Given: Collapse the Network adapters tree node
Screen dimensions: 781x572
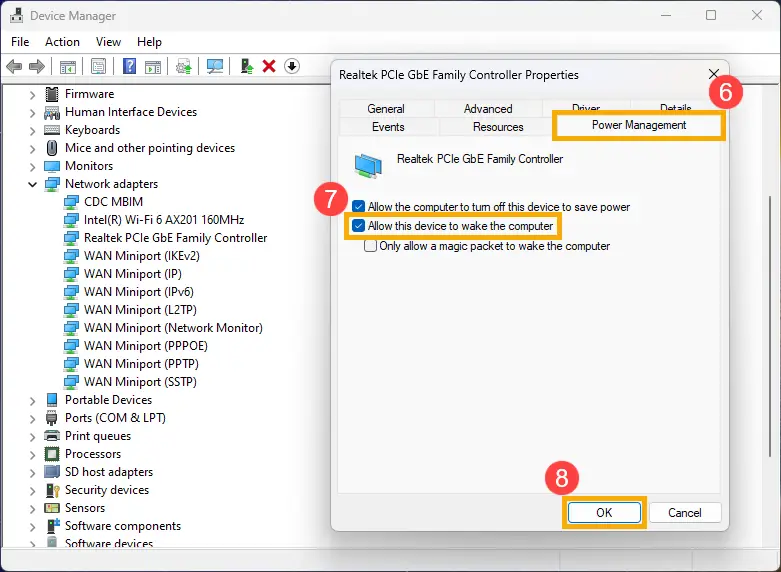Looking at the screenshot, I should (32, 184).
